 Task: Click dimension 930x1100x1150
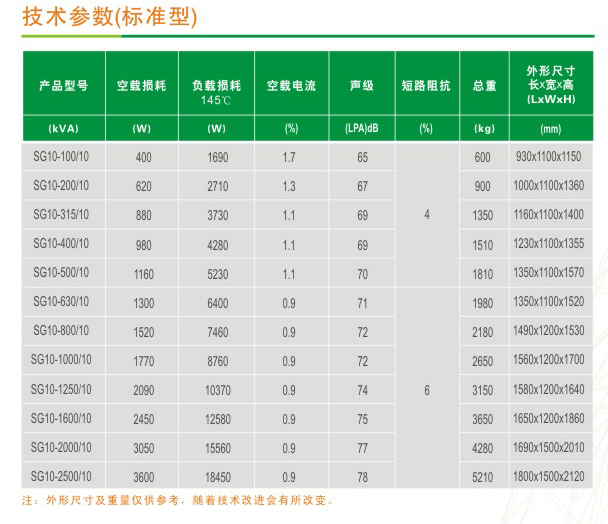(x=549, y=156)
